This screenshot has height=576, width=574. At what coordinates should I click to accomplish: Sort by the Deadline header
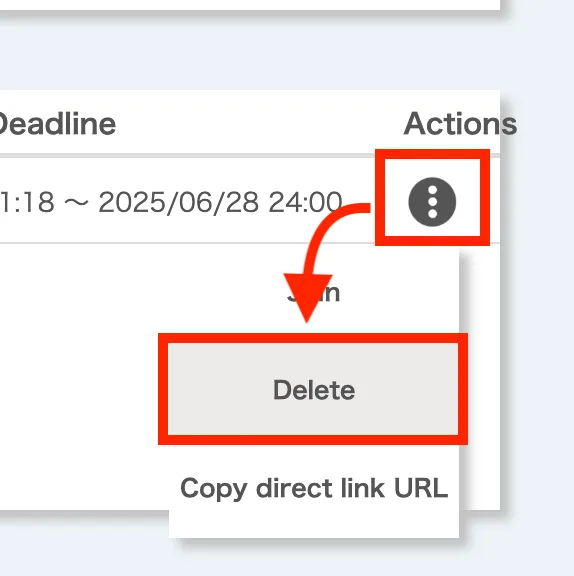coord(56,124)
